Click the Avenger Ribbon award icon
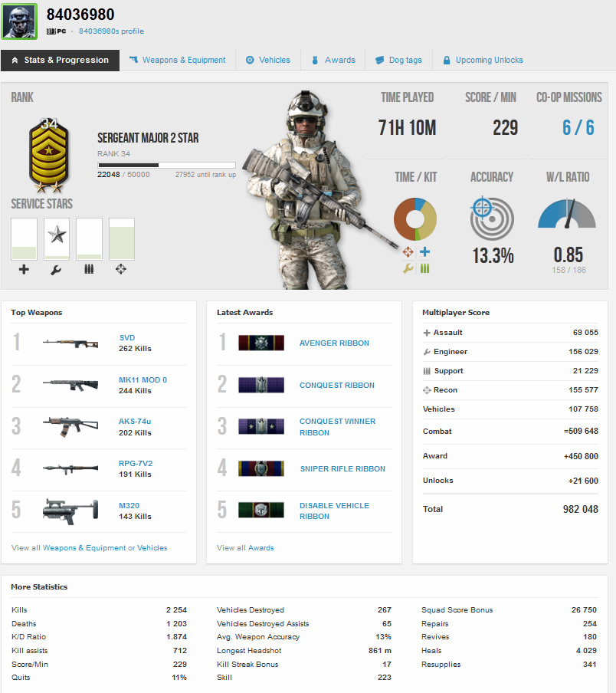The width and height of the screenshot is (616, 693). (260, 343)
